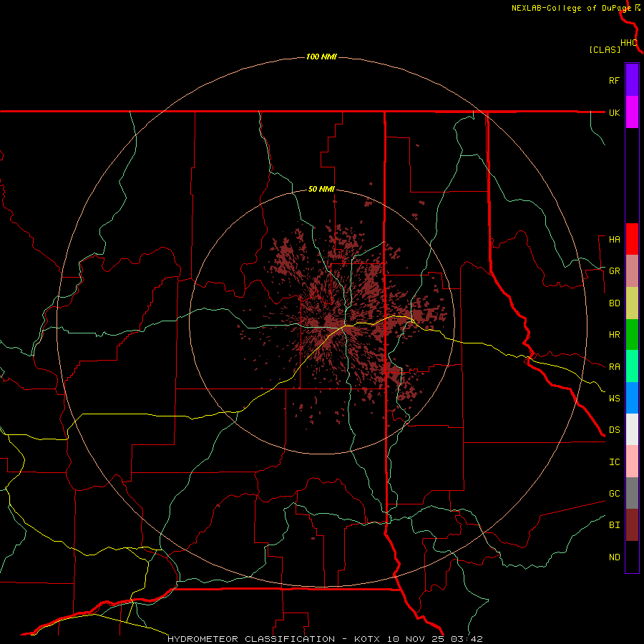
Task: Click the GC legend label
Action: 614,494
